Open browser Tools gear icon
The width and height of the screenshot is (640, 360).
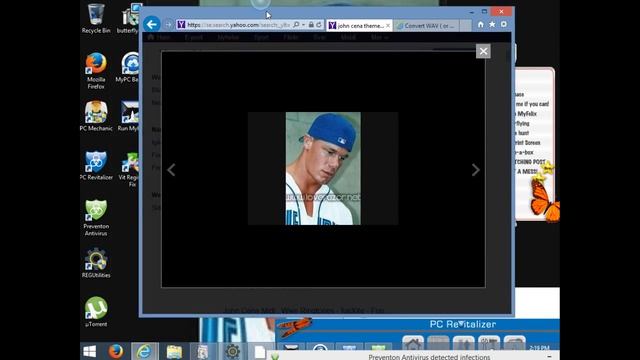pos(504,24)
